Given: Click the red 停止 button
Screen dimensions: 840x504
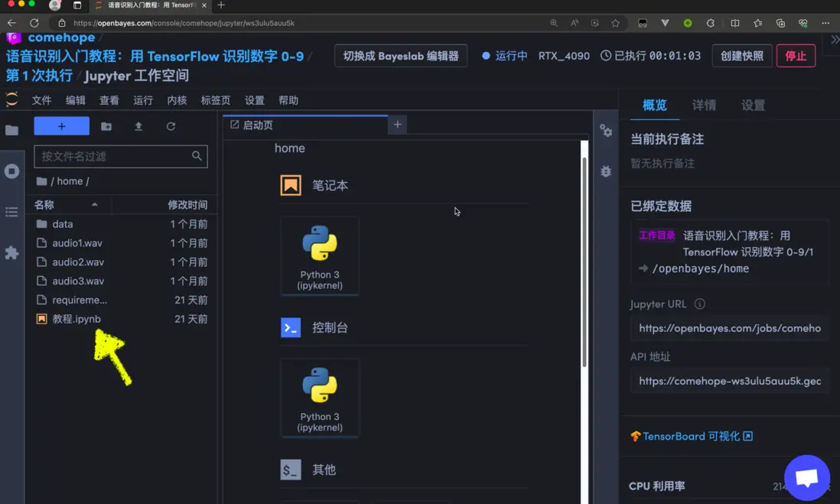Looking at the screenshot, I should pos(796,56).
